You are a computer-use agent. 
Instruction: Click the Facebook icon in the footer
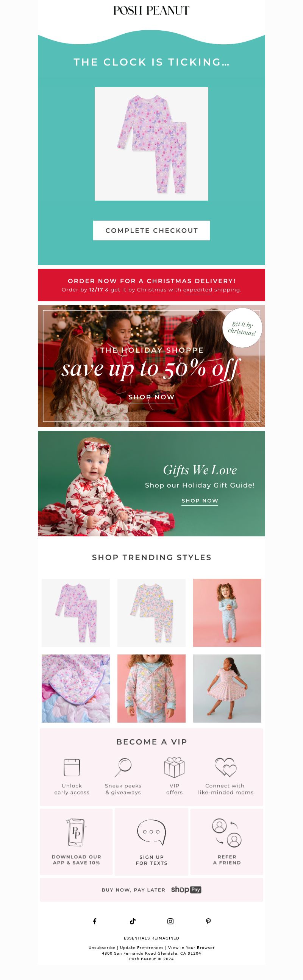(x=94, y=921)
